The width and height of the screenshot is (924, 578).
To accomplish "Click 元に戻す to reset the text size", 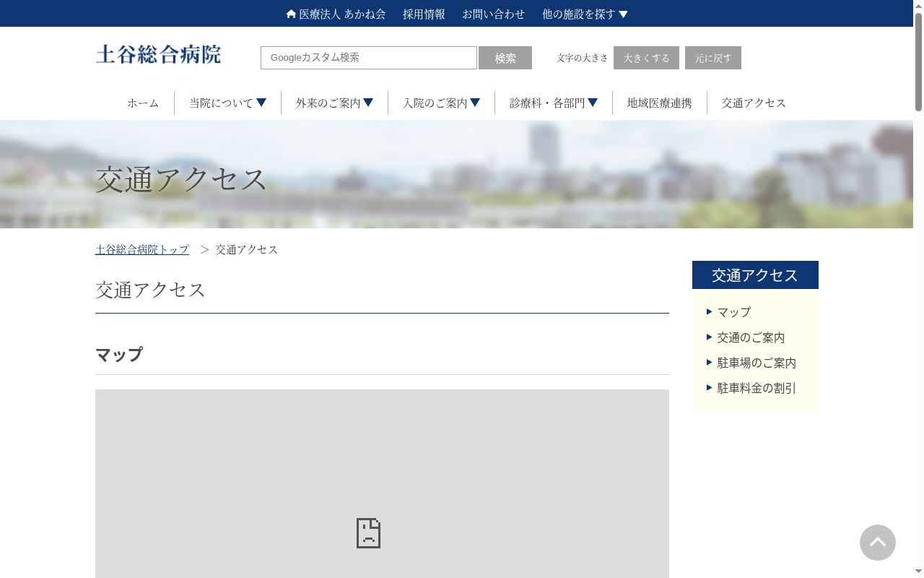I will click(713, 58).
